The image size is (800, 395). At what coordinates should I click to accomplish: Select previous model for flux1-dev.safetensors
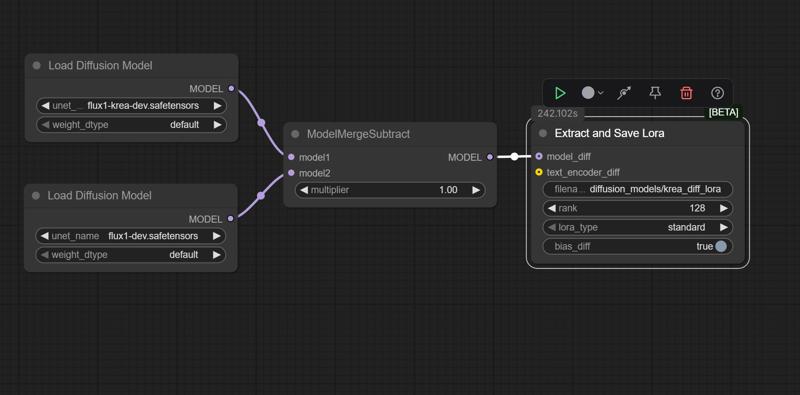pyautogui.click(x=44, y=236)
